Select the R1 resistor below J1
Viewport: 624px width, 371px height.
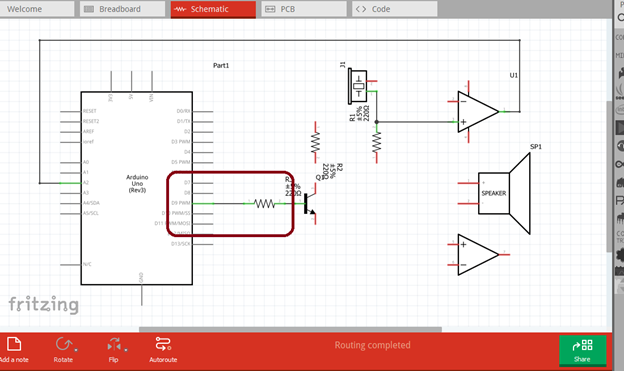(x=376, y=143)
